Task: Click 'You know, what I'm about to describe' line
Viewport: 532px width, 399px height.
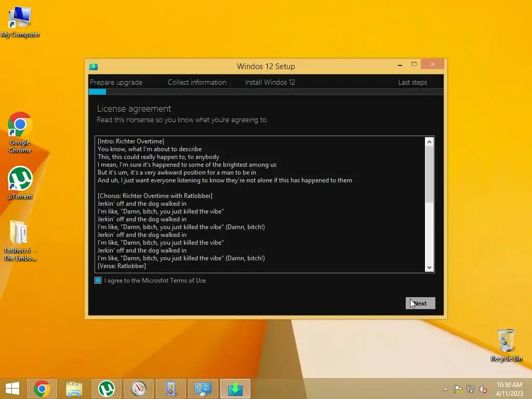Action: click(x=150, y=149)
